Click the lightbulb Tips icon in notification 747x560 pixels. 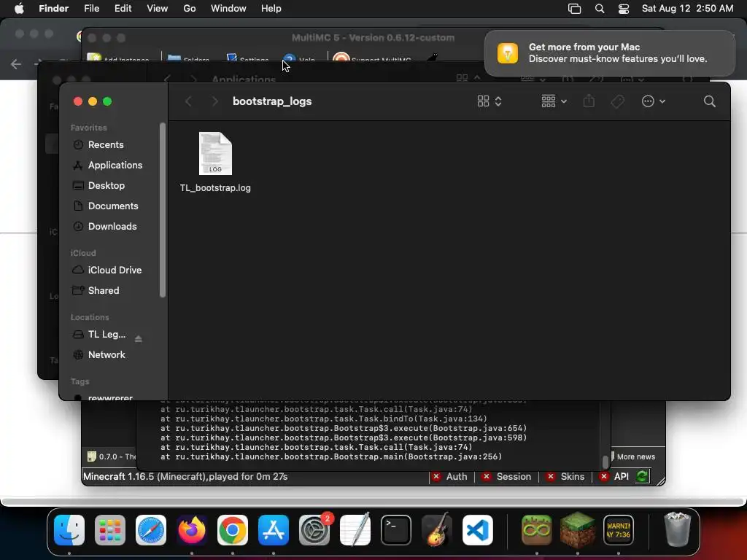508,52
